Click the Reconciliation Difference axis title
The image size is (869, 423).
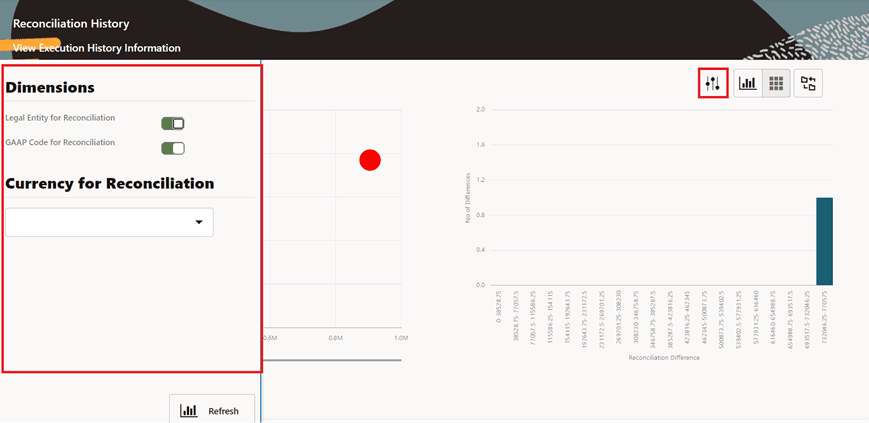click(664, 358)
